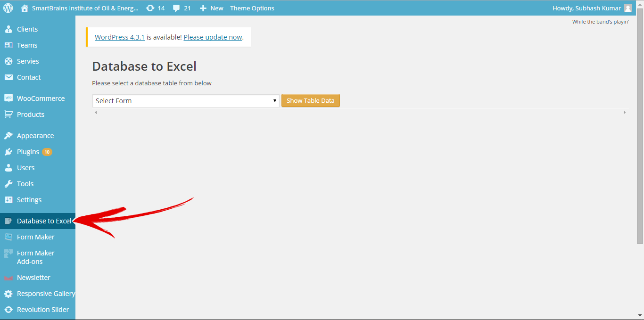Click Howdy, Subhash Kumar account link
The image size is (644, 320).
[586, 8]
